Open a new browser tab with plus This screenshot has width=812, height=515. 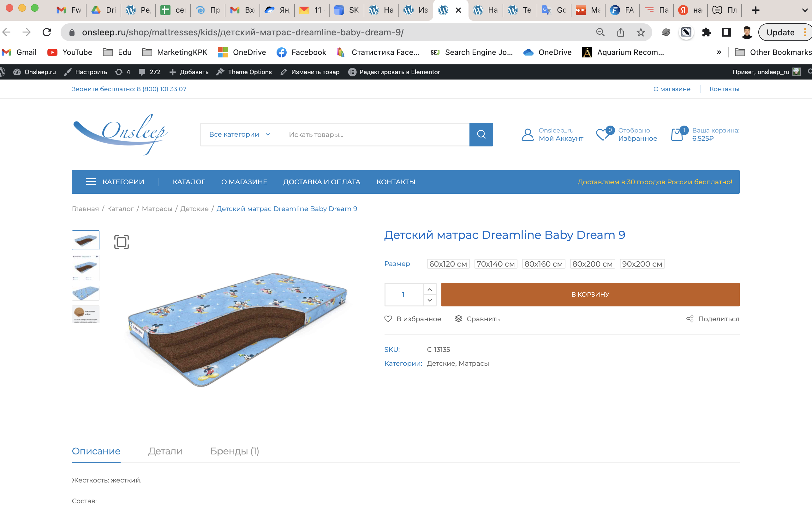pyautogui.click(x=756, y=10)
